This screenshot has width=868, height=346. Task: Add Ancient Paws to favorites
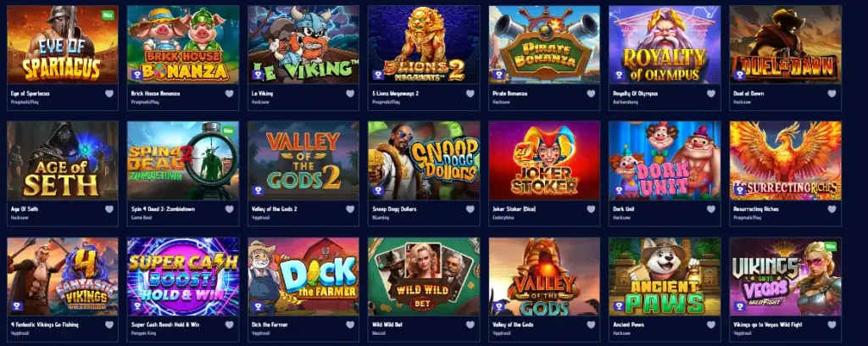[x=711, y=325]
